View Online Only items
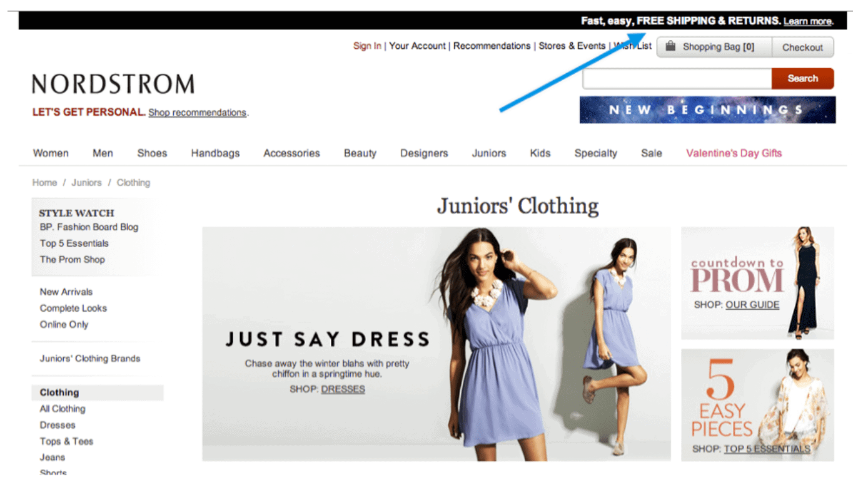The image size is (868, 492). (x=64, y=324)
